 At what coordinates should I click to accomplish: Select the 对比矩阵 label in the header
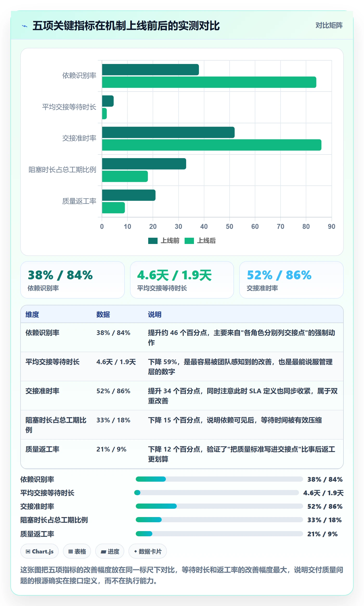pos(329,25)
